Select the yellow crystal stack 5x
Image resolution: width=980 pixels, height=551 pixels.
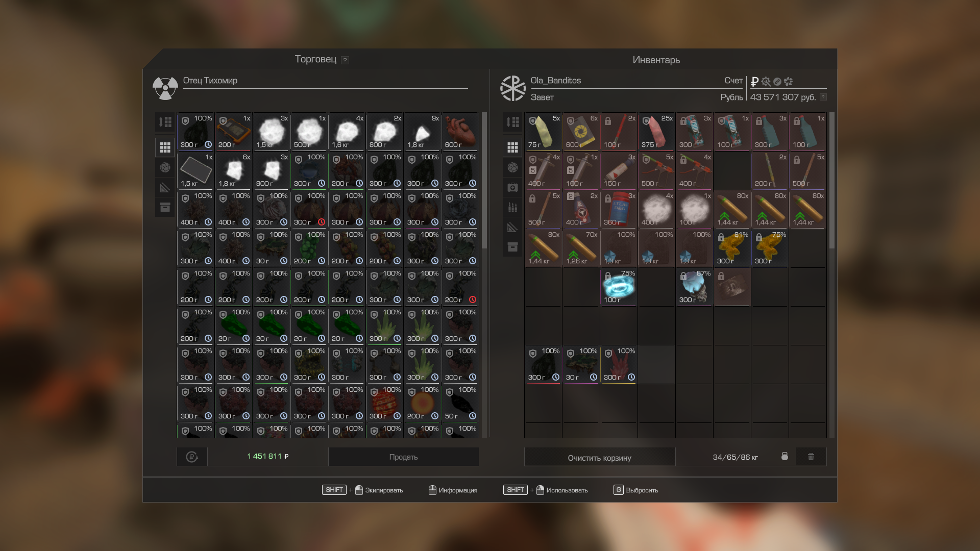[x=543, y=132]
